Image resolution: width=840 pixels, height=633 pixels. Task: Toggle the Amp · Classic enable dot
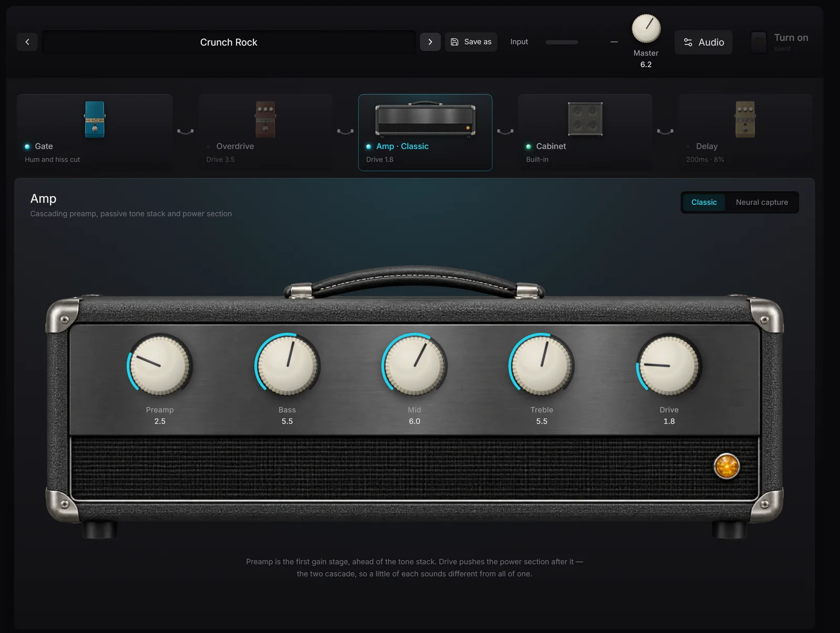pos(369,146)
